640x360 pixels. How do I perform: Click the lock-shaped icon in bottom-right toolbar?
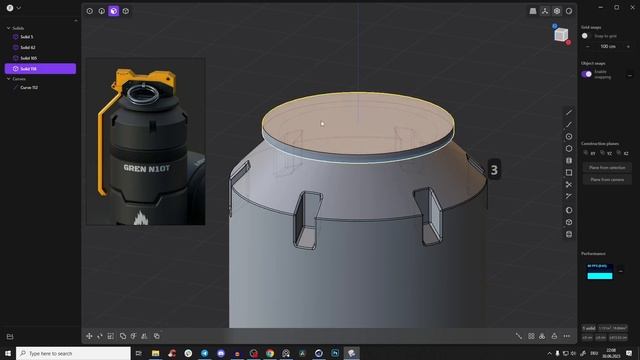tap(554, 336)
